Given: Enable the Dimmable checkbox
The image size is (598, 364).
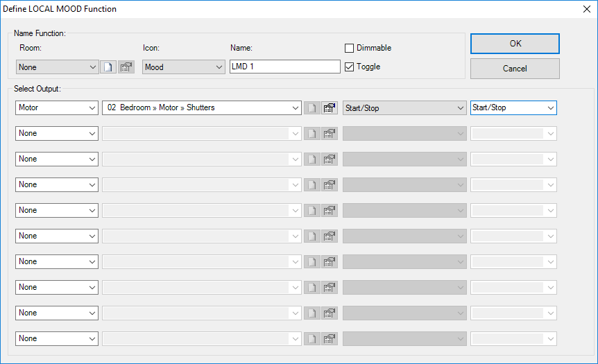Looking at the screenshot, I should [x=350, y=48].
